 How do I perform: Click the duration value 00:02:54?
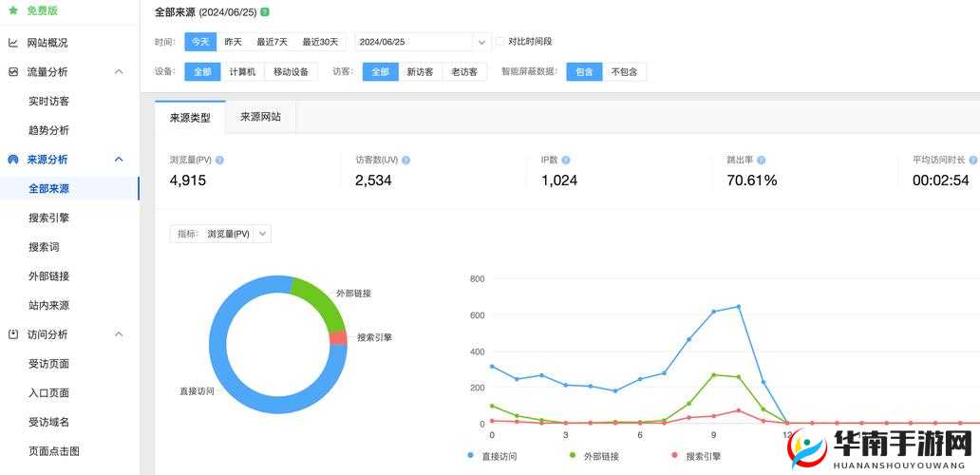pos(941,180)
